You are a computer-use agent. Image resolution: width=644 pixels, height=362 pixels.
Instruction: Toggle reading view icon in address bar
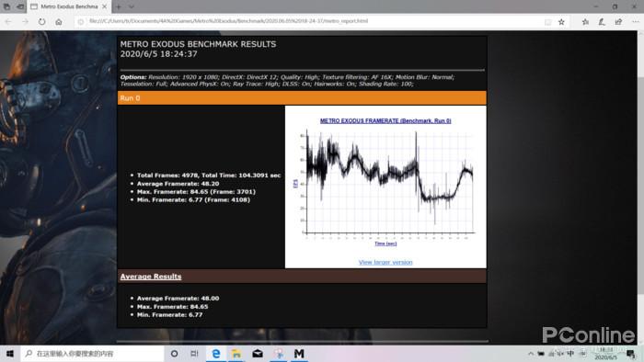pyautogui.click(x=548, y=22)
